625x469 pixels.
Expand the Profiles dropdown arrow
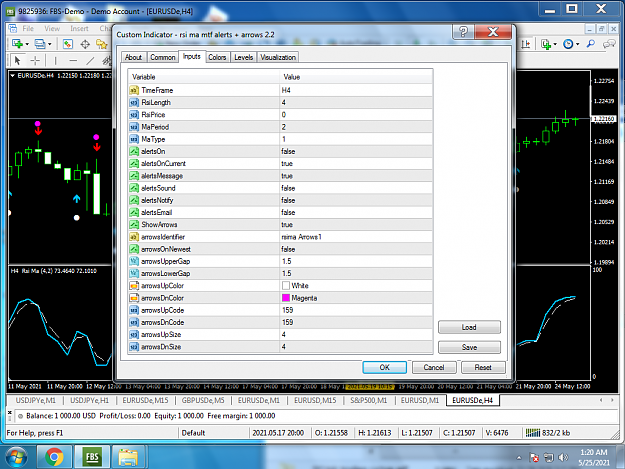click(x=49, y=44)
